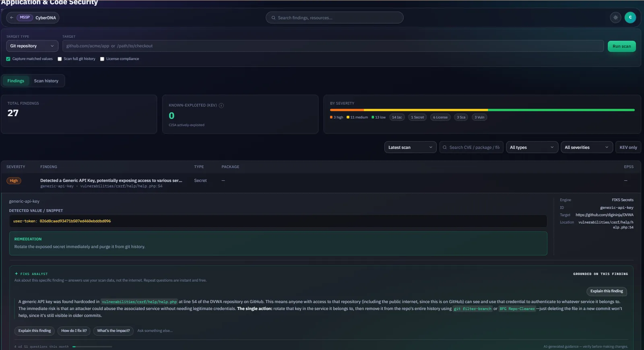Image resolution: width=644 pixels, height=350 pixels.
Task: Open the All types dropdown
Action: pos(532,147)
